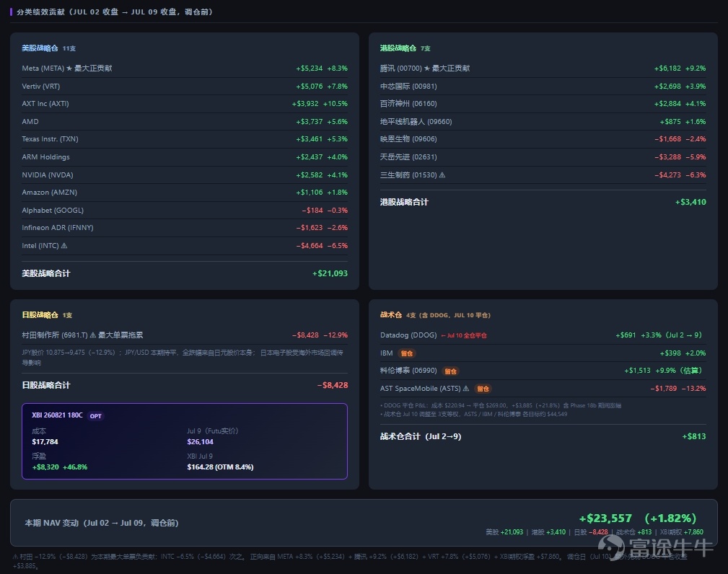Click the -$4,273 value for 三生制药

[x=667, y=175]
